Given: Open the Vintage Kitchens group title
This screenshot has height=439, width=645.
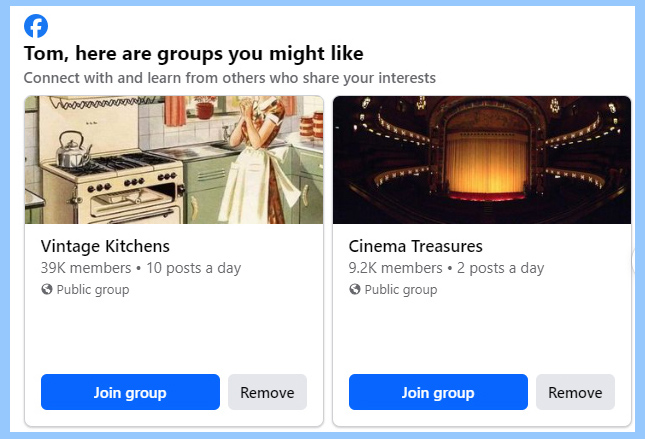Looking at the screenshot, I should [105, 246].
